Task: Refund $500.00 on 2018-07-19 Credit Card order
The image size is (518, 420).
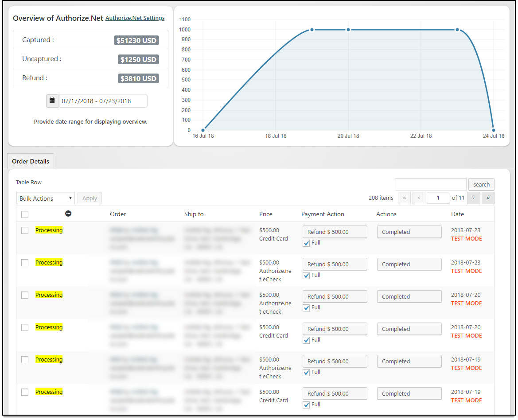Action: [x=335, y=393]
